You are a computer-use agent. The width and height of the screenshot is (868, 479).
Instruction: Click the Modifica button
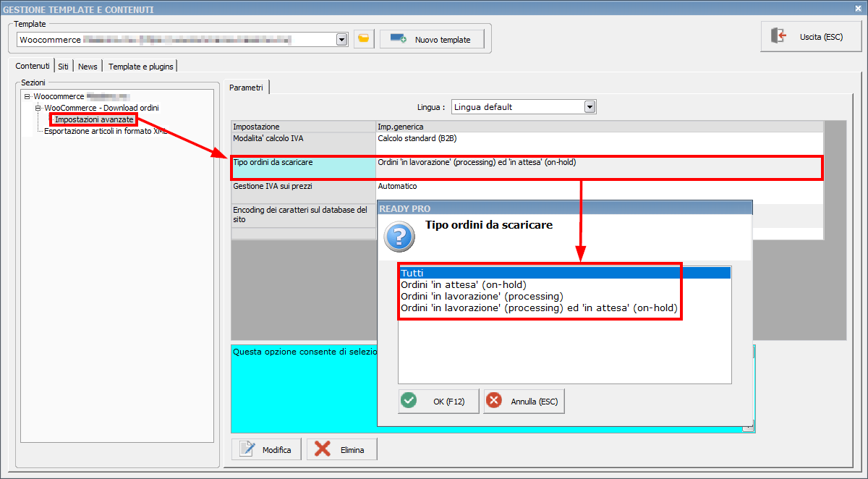pos(267,449)
